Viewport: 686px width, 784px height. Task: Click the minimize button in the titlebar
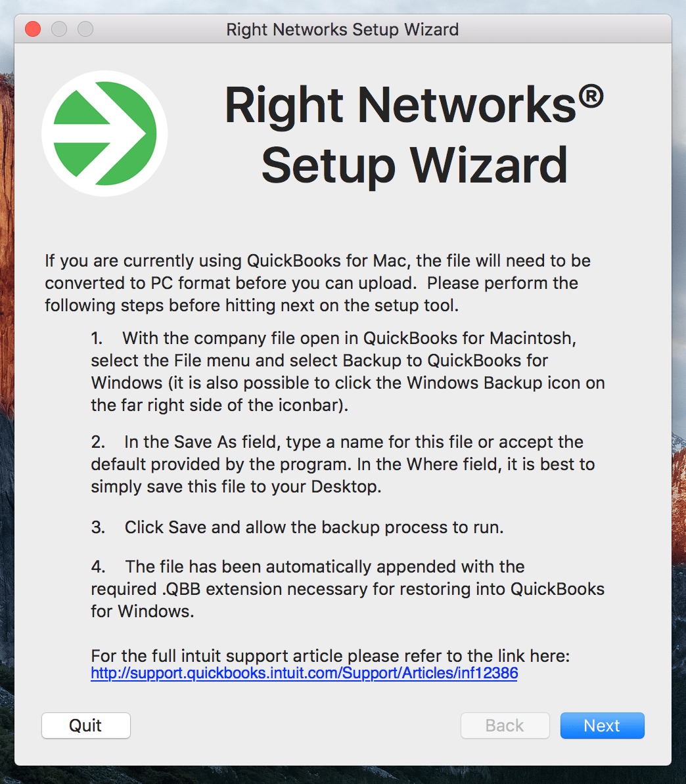click(x=58, y=30)
